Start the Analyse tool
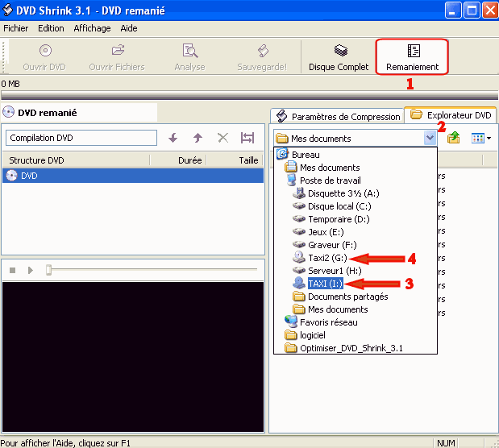 (189, 57)
